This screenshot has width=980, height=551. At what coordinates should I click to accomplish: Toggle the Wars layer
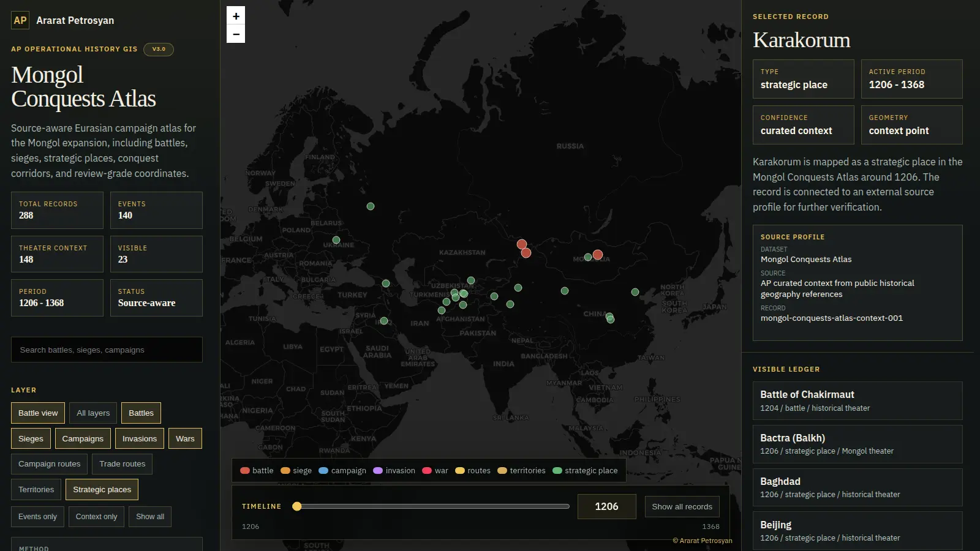point(185,439)
